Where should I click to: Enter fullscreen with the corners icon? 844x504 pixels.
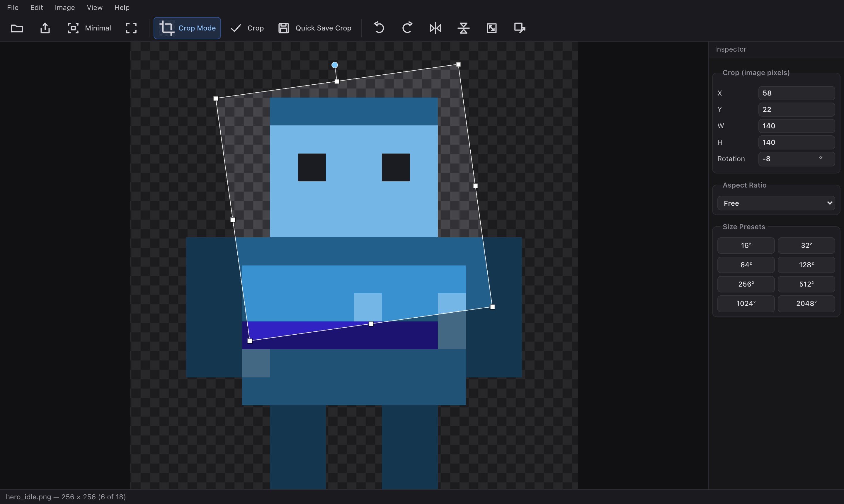(131, 28)
